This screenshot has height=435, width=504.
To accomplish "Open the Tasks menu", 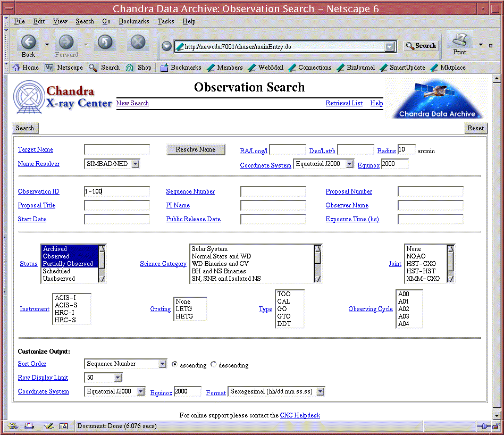I will coord(166,21).
